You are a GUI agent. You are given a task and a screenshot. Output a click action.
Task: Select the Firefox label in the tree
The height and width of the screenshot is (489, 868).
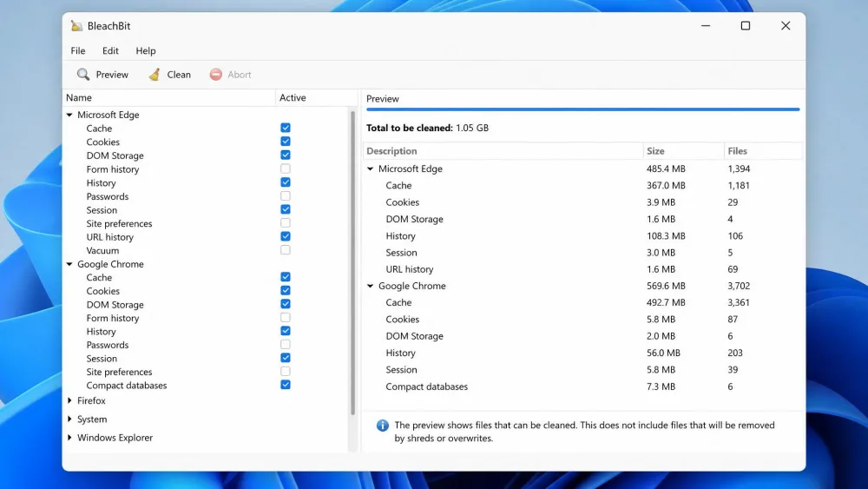click(91, 400)
